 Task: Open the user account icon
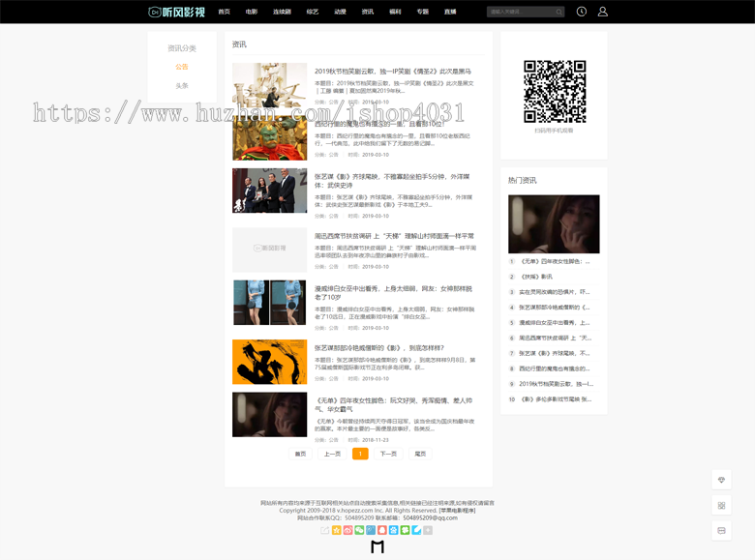[x=602, y=12]
